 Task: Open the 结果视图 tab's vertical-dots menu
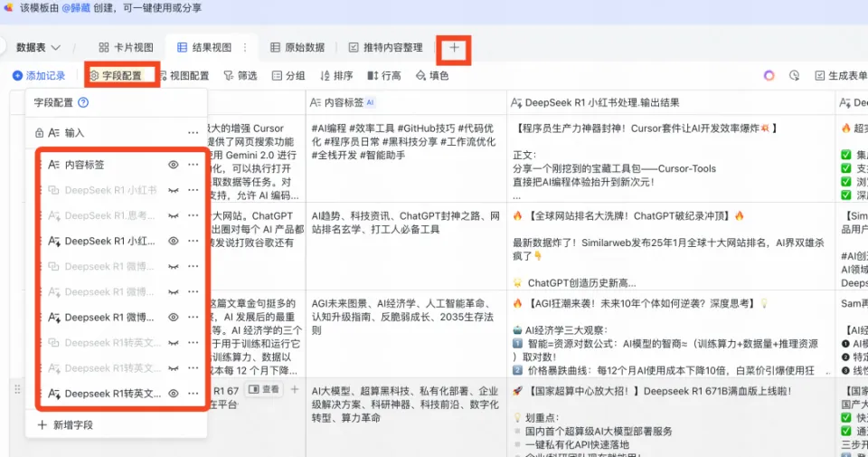click(x=245, y=48)
